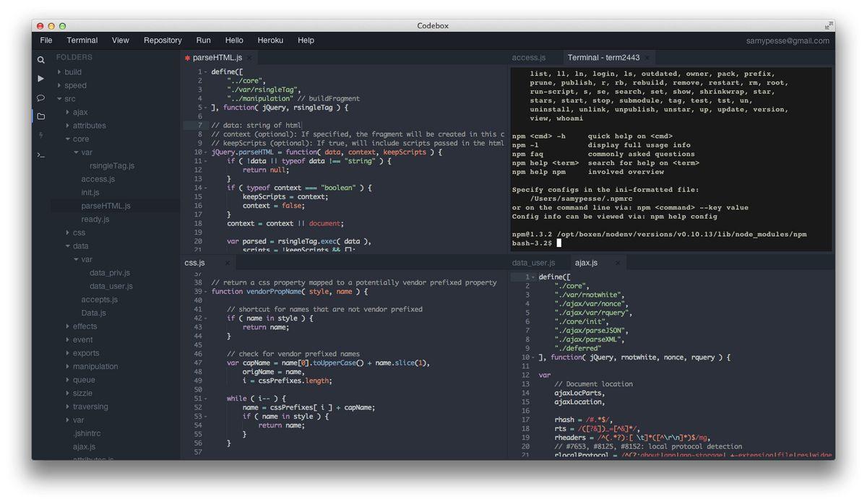
Task: Open data_priv.js in the file tree
Action: tap(110, 273)
